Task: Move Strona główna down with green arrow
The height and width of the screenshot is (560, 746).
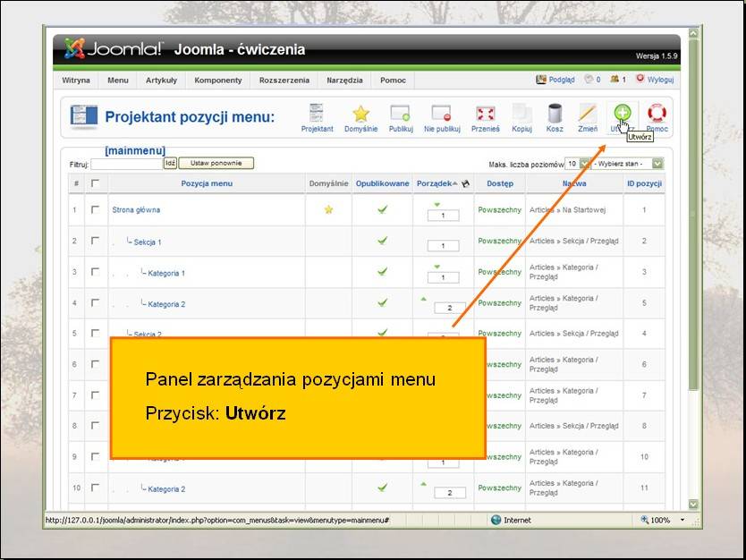Action: [437, 205]
